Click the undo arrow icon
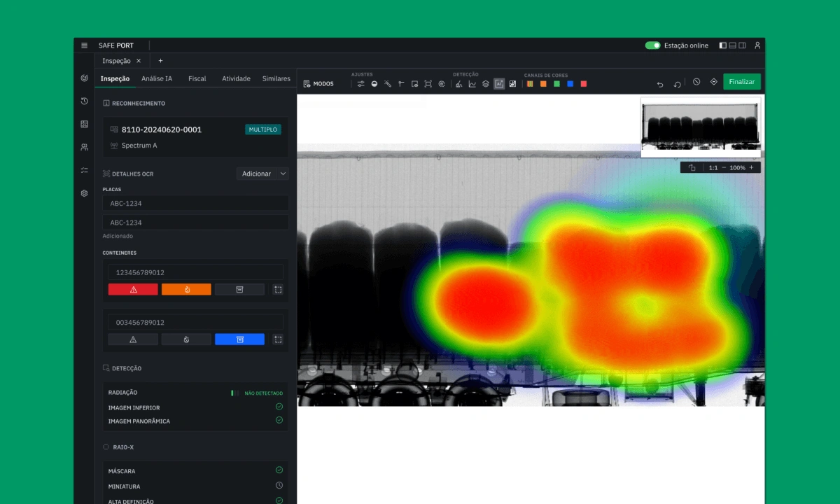Screen dimensions: 840x504 660,84
